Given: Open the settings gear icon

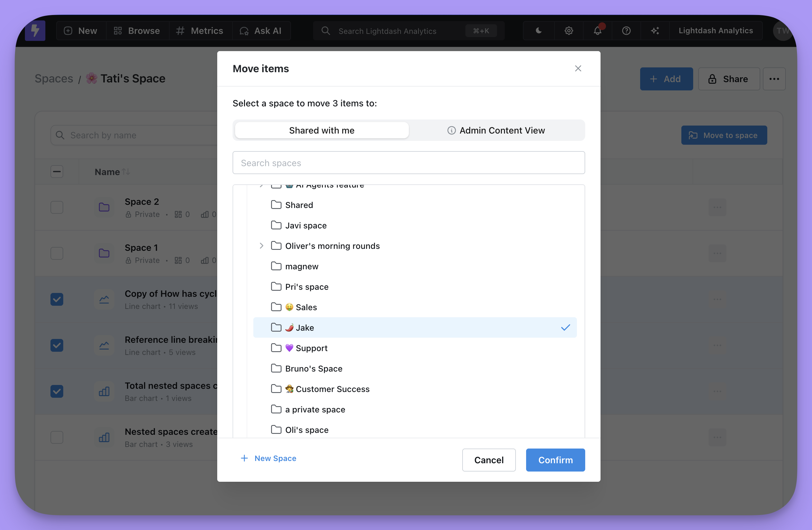Looking at the screenshot, I should tap(568, 31).
